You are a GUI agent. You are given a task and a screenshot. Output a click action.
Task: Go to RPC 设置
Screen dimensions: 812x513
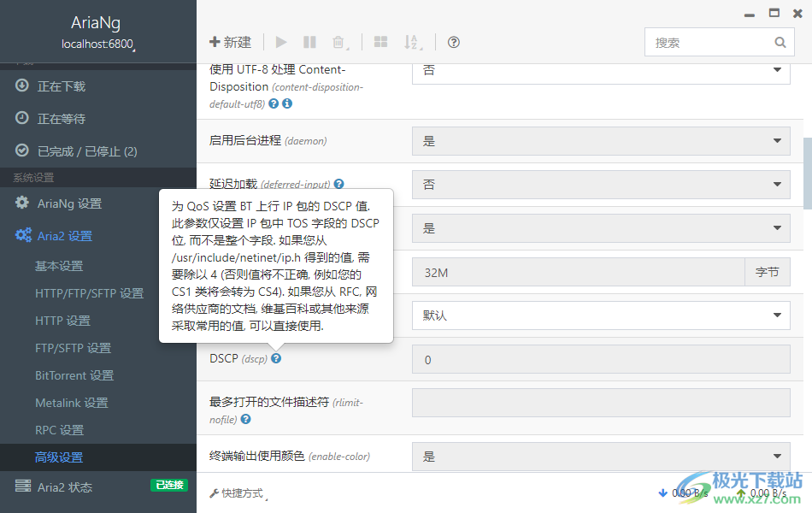[59, 430]
